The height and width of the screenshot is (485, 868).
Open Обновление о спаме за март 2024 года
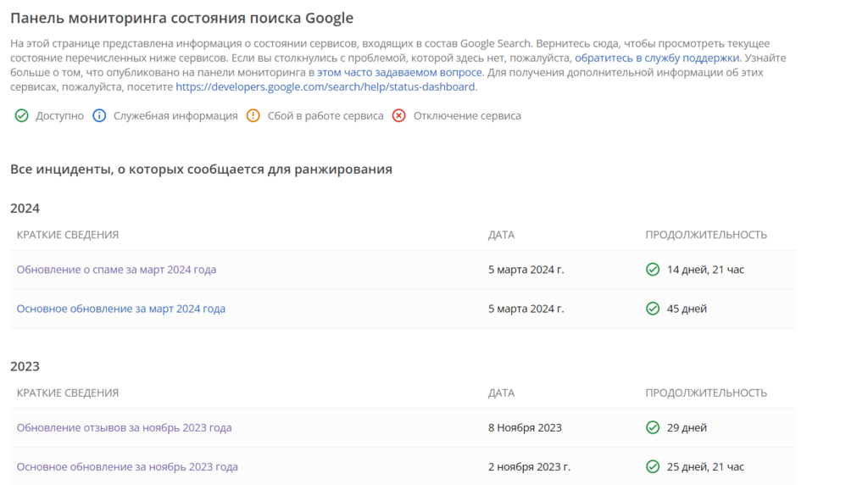click(x=116, y=270)
